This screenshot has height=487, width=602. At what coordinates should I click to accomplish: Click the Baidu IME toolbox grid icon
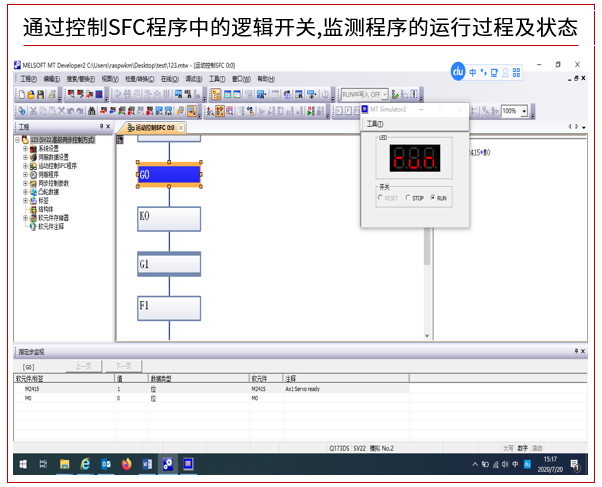pos(516,72)
